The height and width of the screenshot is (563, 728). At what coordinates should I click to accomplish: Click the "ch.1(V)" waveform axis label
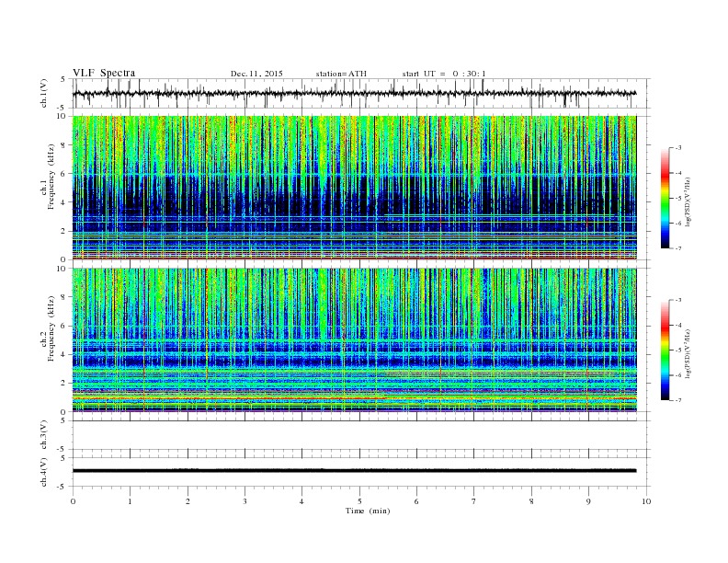pyautogui.click(x=44, y=94)
